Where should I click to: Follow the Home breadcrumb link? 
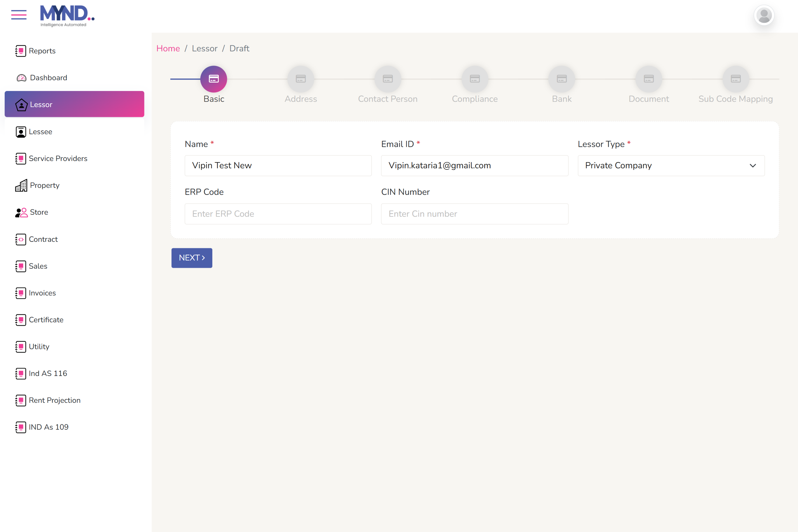pyautogui.click(x=168, y=49)
